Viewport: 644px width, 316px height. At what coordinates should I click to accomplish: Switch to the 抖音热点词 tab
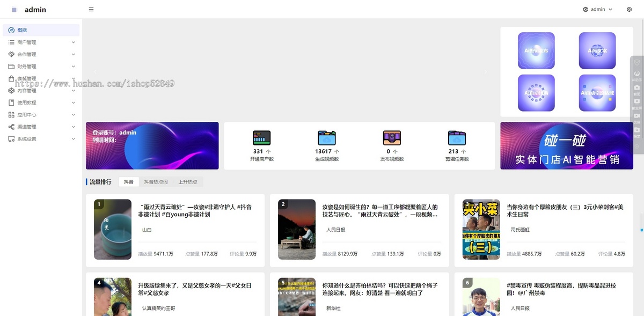[x=156, y=182]
